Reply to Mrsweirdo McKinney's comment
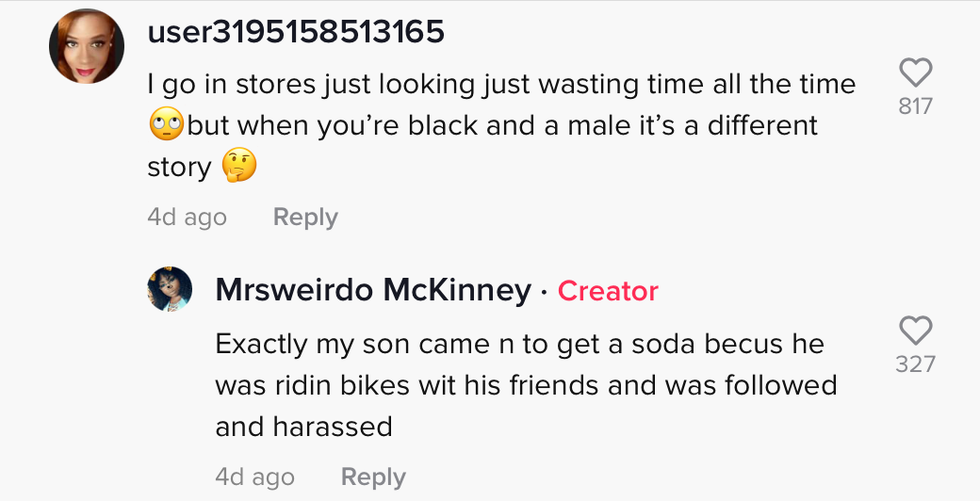This screenshot has width=980, height=501. (x=373, y=477)
